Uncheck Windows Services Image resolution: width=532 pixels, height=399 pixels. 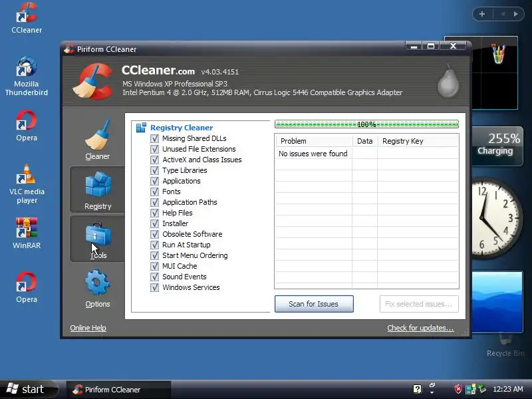coord(154,287)
